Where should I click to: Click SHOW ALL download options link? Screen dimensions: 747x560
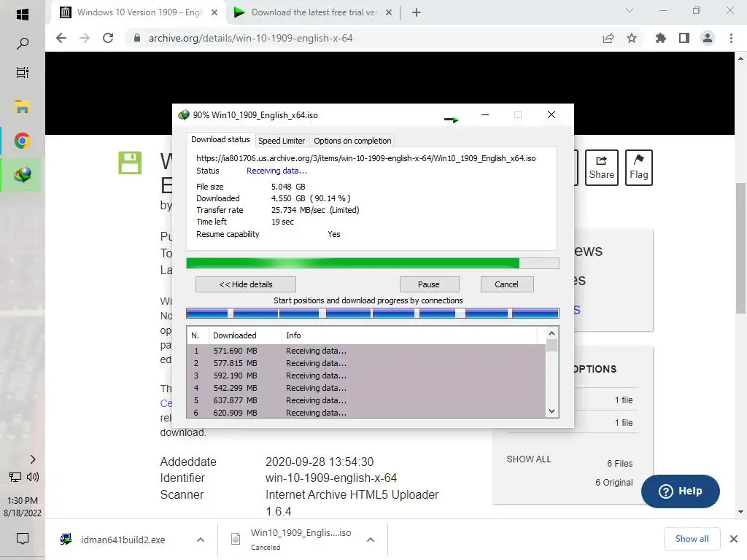pyautogui.click(x=529, y=459)
